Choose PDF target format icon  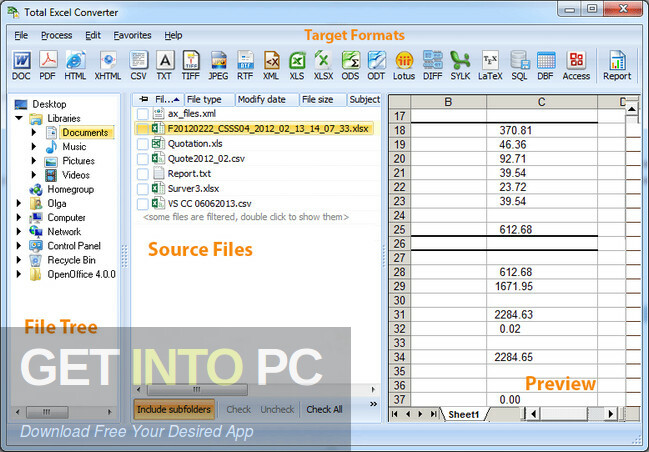pos(48,65)
